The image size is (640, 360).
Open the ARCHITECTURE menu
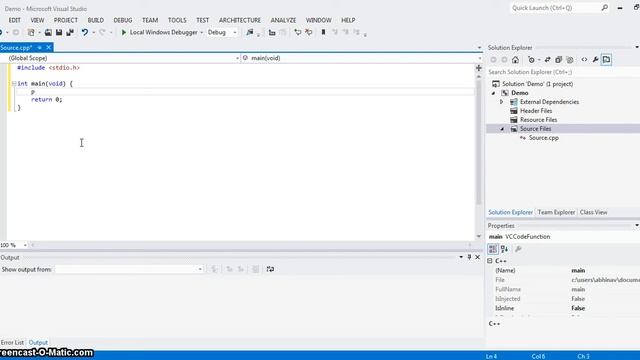[240, 20]
